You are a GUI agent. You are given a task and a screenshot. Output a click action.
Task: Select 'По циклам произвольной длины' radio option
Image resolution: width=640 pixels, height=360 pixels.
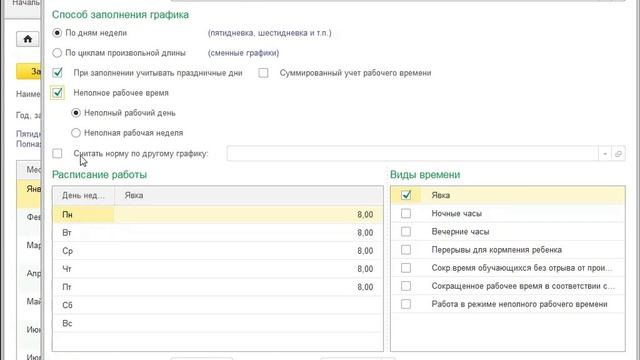coord(57,53)
